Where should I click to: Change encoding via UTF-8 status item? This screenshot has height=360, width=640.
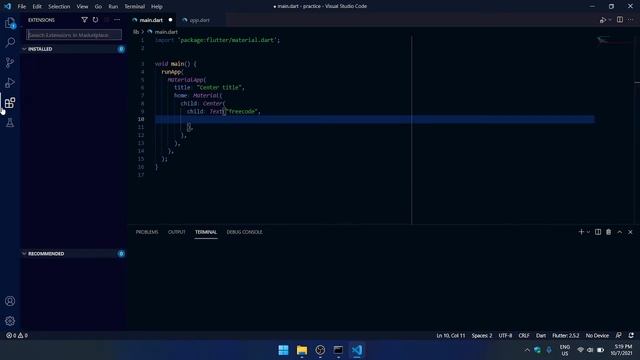click(505, 335)
